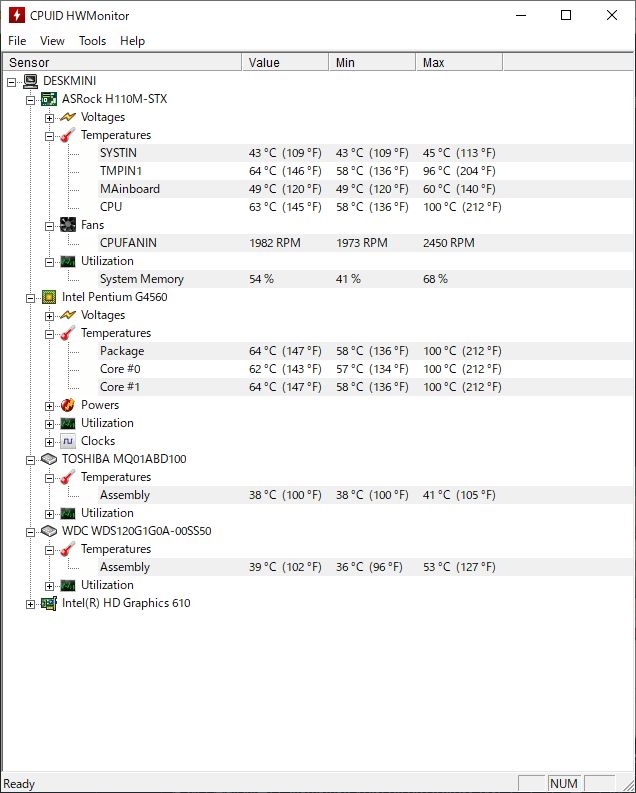
Task: Click the Intel Pentium G4560 chip icon
Action: 49,297
